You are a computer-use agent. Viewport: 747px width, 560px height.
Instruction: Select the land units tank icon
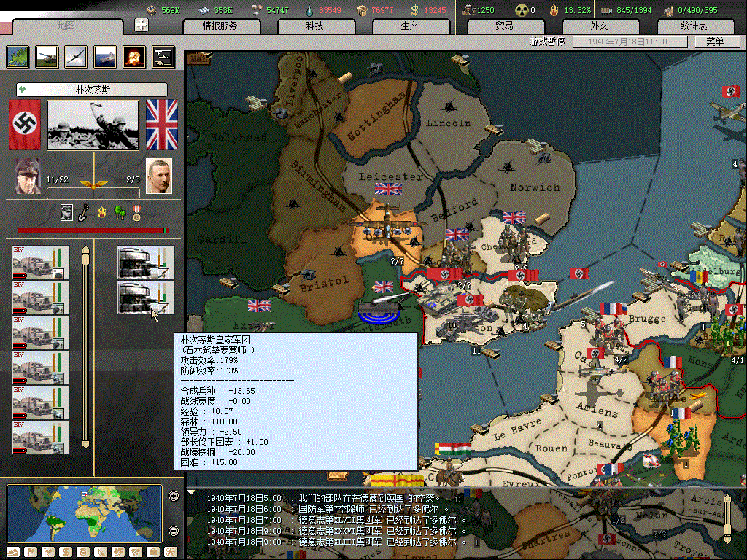(x=47, y=57)
